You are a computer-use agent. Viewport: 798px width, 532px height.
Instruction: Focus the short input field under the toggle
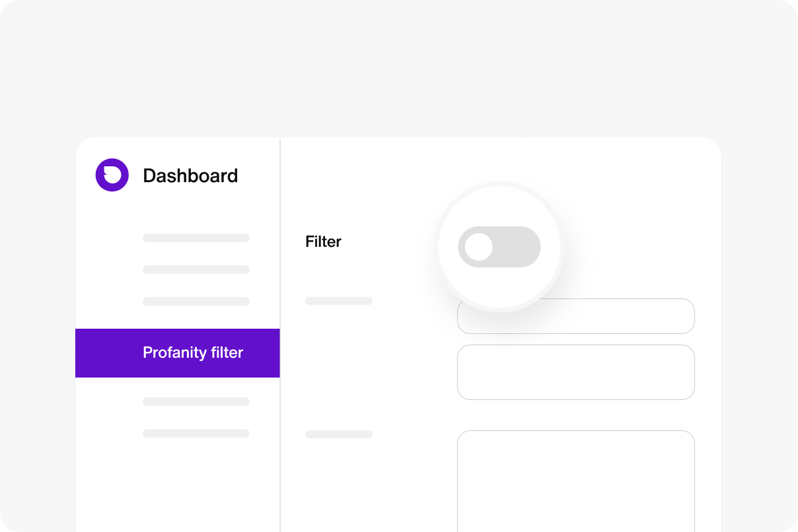pyautogui.click(x=576, y=316)
